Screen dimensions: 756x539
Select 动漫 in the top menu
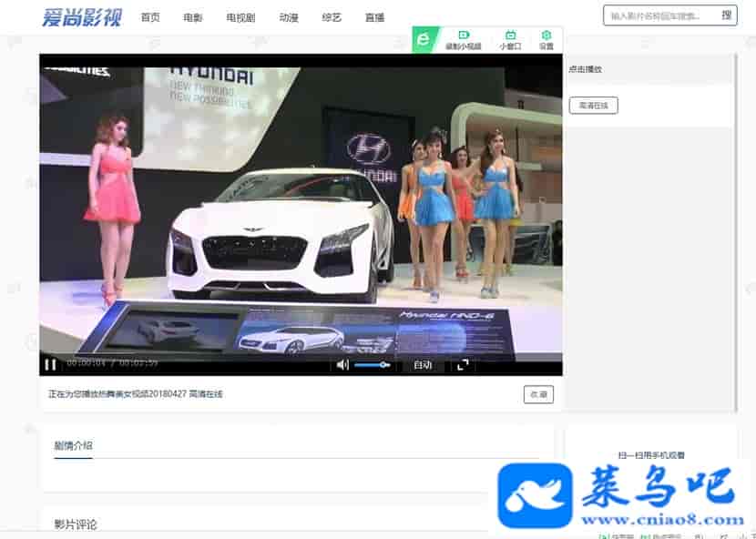pos(289,17)
